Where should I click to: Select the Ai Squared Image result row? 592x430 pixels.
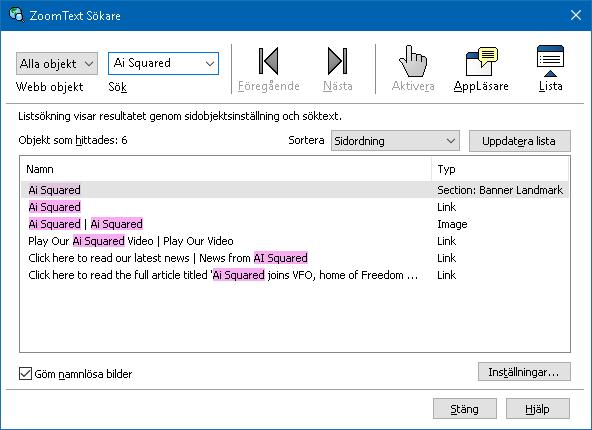point(295,224)
